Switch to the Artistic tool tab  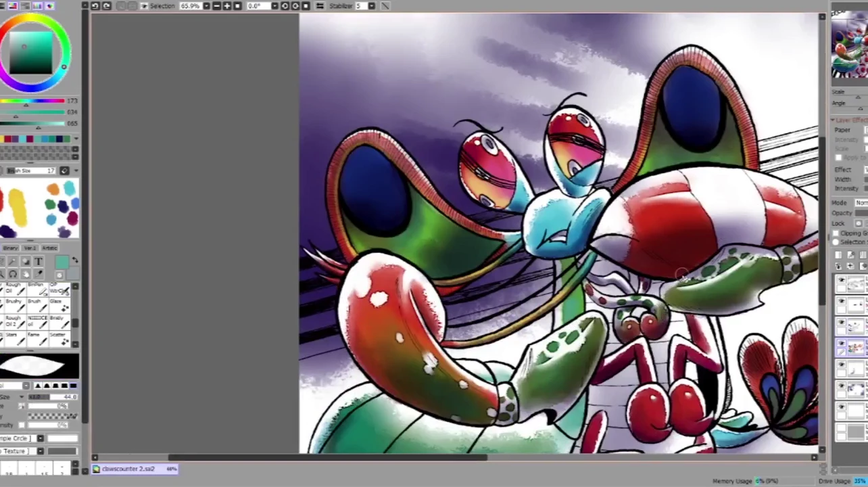(x=50, y=248)
